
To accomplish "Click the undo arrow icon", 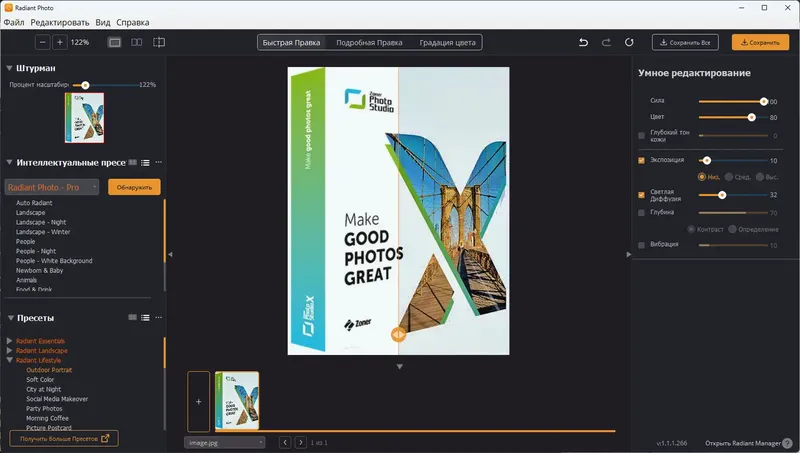I will click(583, 42).
